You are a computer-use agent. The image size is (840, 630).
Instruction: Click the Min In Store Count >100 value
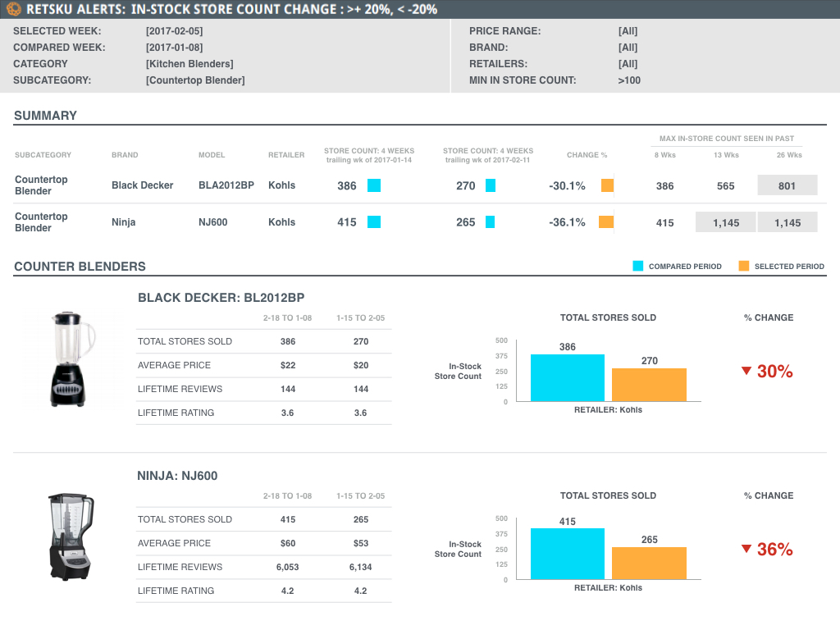(629, 80)
